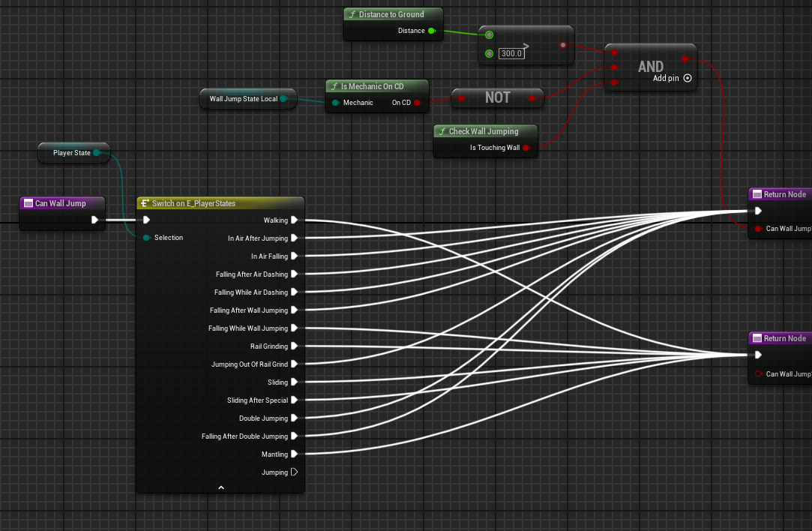
Task: Select the Distance to Ground function header
Action: click(392, 14)
